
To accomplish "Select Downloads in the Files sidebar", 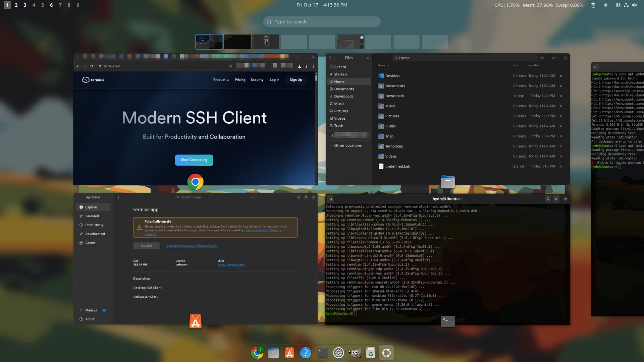I will tap(343, 96).
